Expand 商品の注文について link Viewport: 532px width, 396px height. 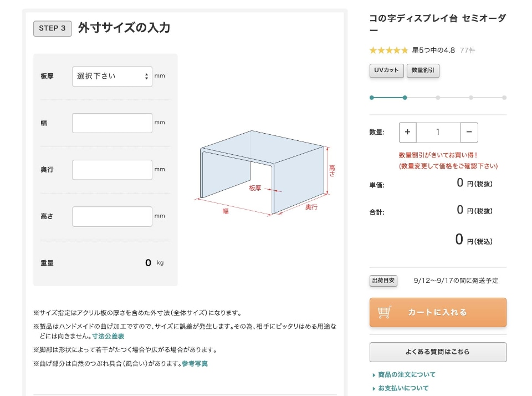[406, 375]
